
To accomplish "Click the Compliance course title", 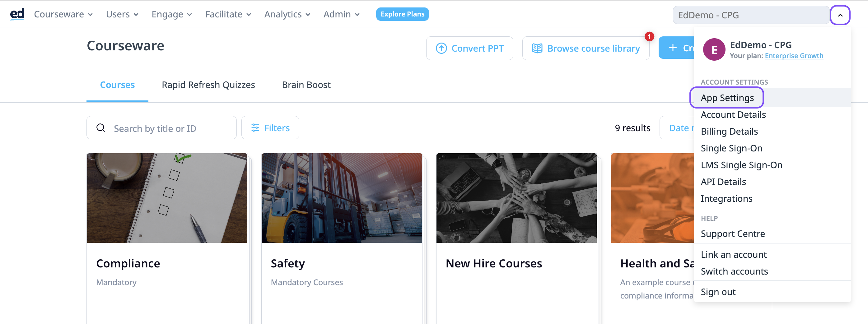I will [128, 263].
